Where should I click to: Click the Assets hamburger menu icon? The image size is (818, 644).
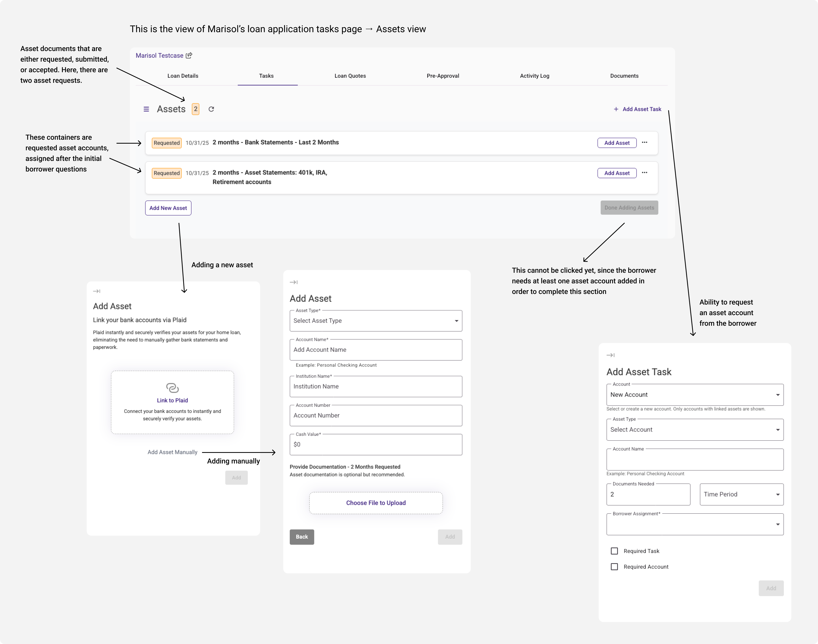(x=146, y=109)
